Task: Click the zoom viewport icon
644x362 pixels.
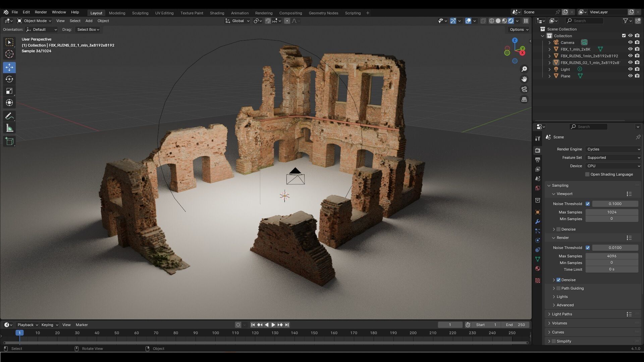Action: [524, 69]
